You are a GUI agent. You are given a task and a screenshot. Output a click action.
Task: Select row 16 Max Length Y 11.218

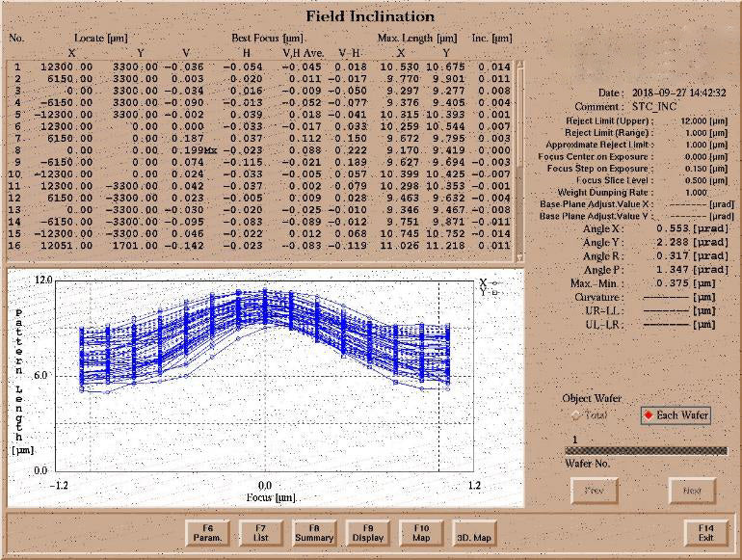(445, 246)
